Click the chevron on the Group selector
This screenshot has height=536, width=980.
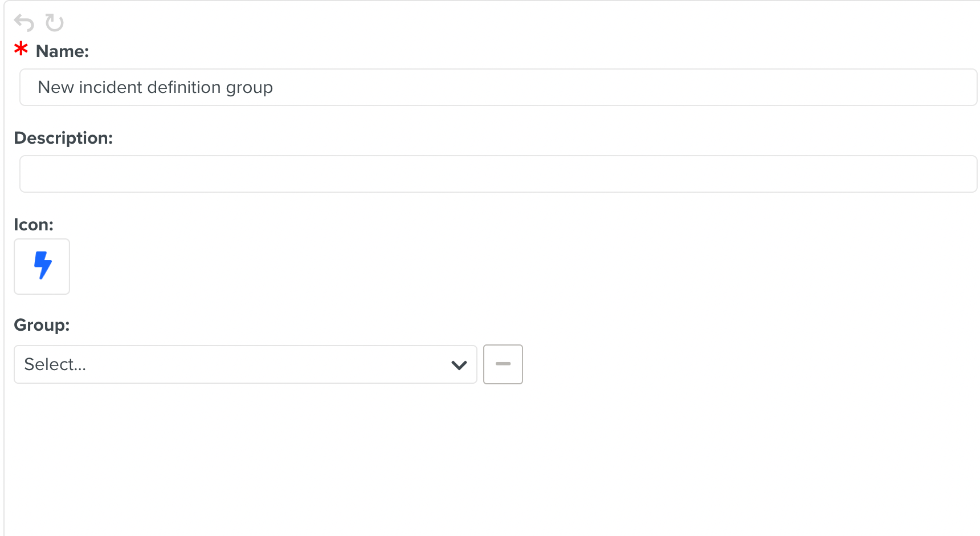tap(458, 364)
